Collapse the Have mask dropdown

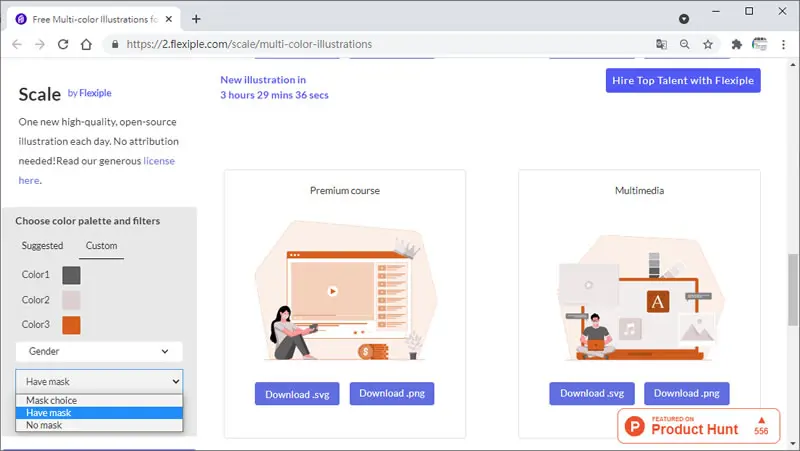99,381
